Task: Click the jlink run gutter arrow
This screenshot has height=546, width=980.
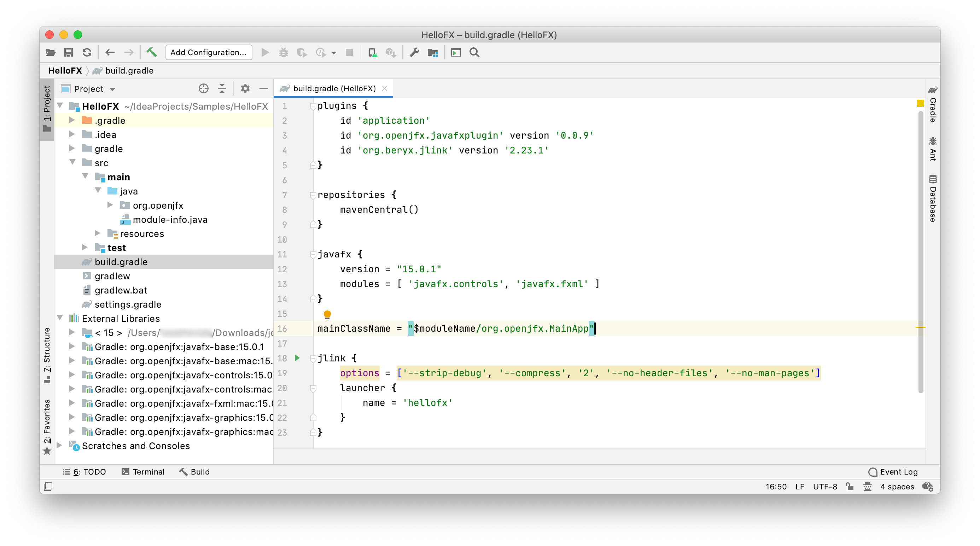Action: coord(297,358)
